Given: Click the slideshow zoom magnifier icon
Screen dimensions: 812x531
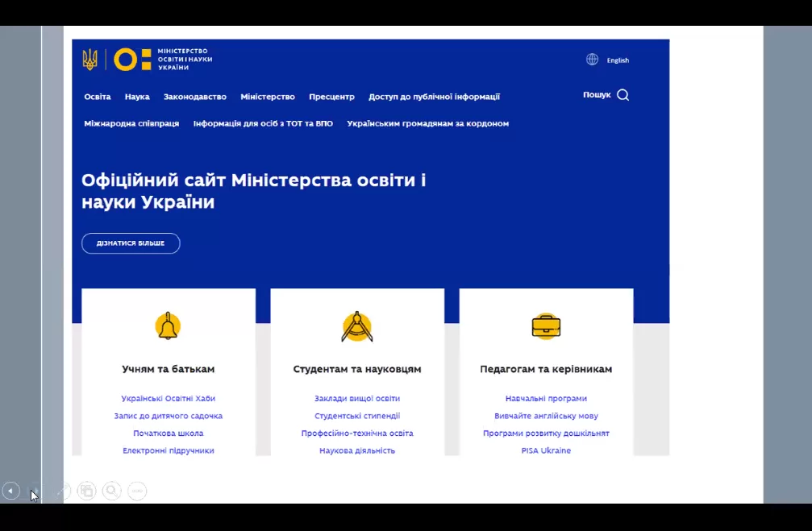Looking at the screenshot, I should point(112,491).
